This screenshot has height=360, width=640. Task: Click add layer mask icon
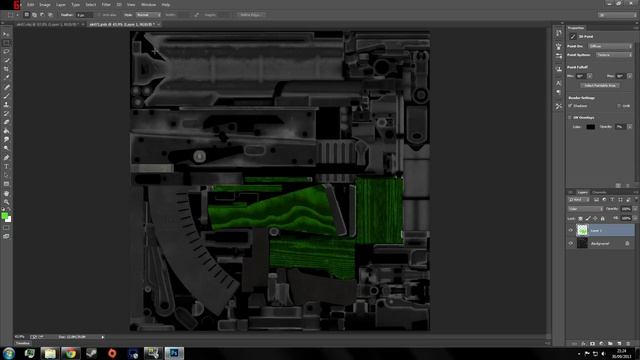coord(592,344)
